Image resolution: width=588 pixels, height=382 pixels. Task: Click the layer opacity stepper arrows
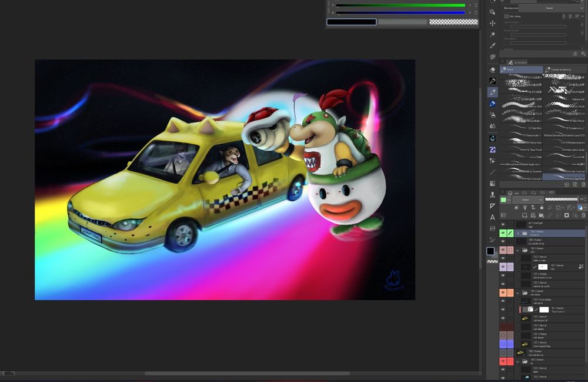pyautogui.click(x=585, y=200)
